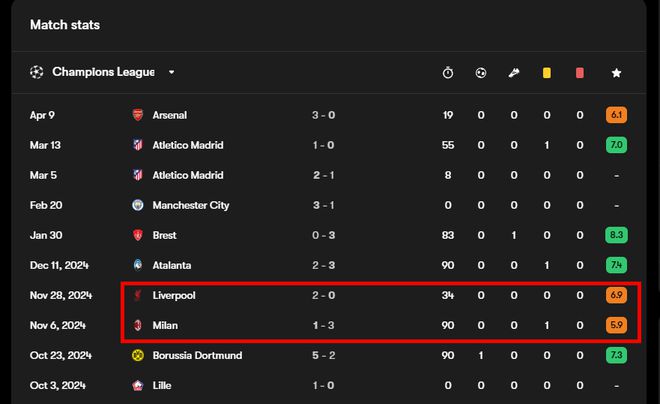
Task: Click the goals football icon in header
Action: (x=481, y=73)
